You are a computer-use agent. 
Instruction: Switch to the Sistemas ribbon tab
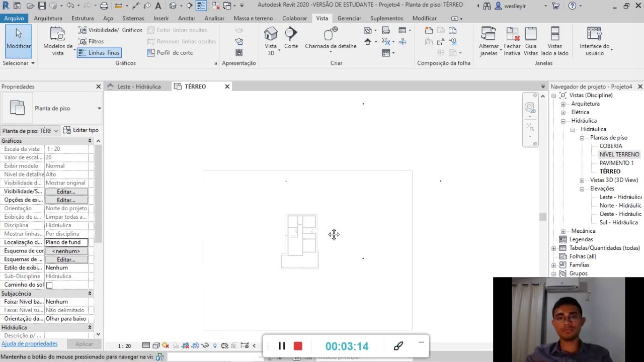click(133, 18)
